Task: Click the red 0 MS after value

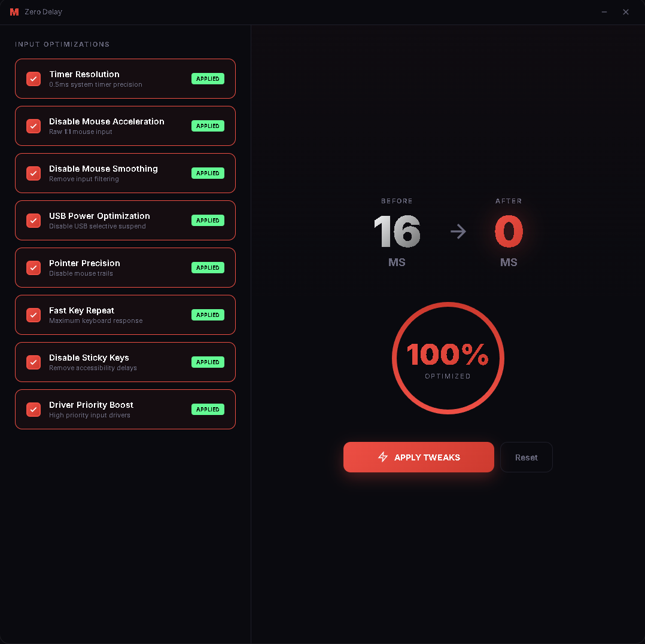Action: (509, 232)
